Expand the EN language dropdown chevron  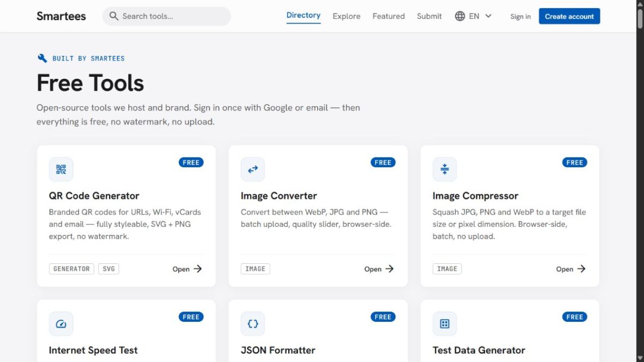488,16
